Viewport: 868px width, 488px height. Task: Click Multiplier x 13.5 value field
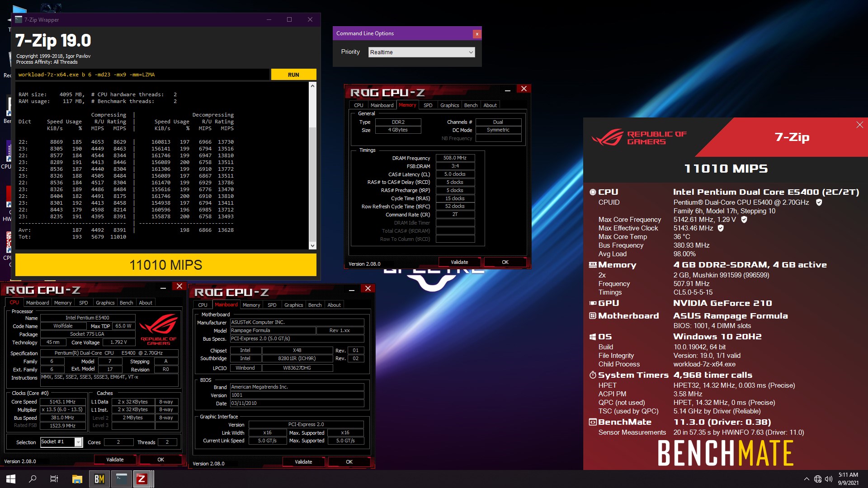(63, 410)
